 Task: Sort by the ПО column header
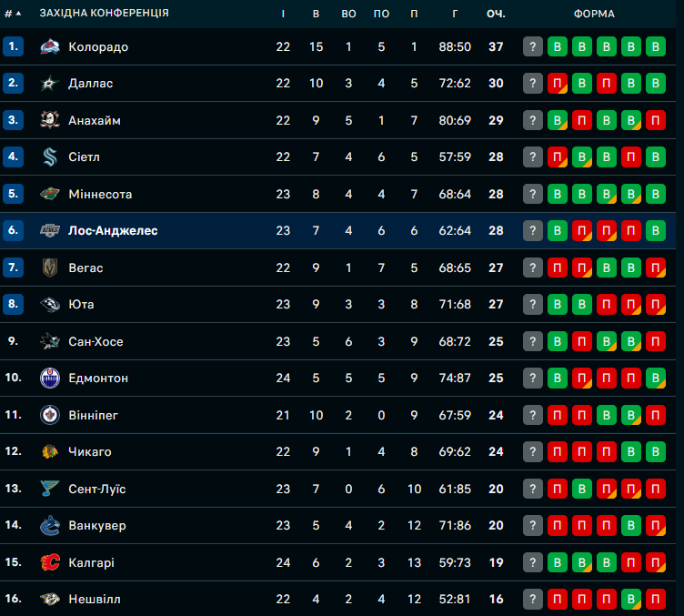381,14
